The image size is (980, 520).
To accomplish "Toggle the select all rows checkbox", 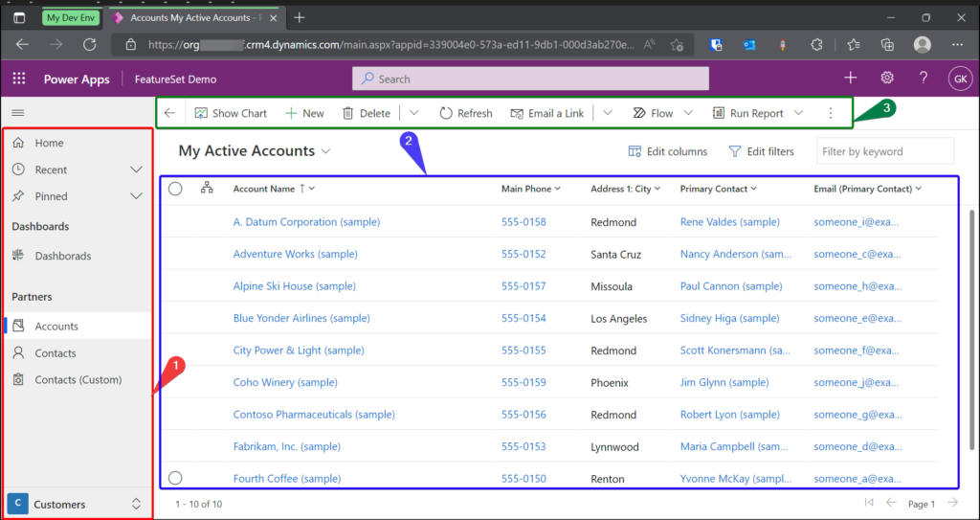I will [175, 189].
